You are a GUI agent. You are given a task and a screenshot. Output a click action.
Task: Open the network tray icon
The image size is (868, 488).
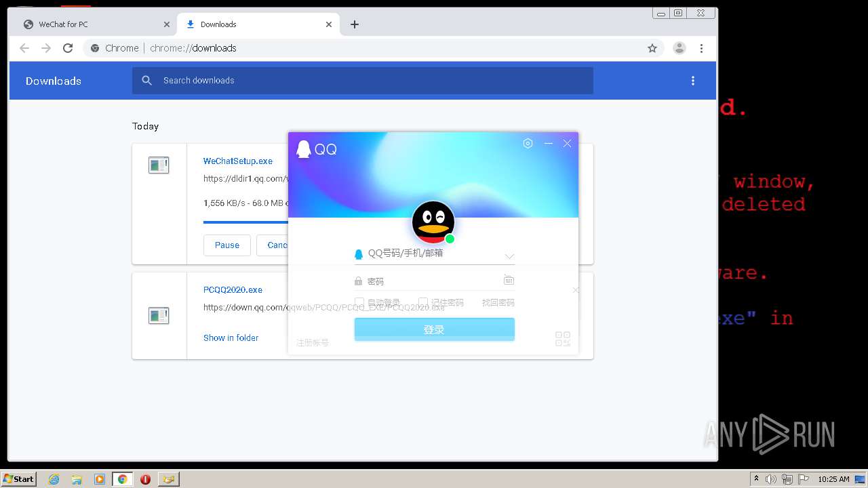click(x=787, y=479)
